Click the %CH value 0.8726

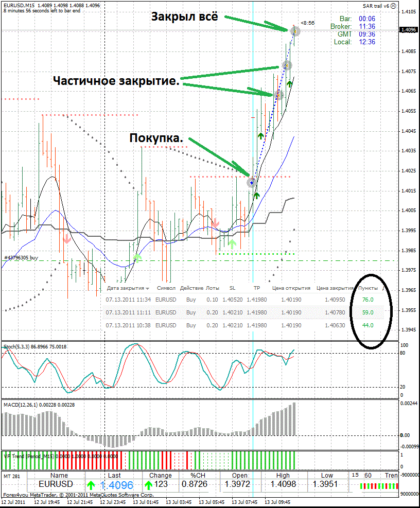click(x=195, y=484)
